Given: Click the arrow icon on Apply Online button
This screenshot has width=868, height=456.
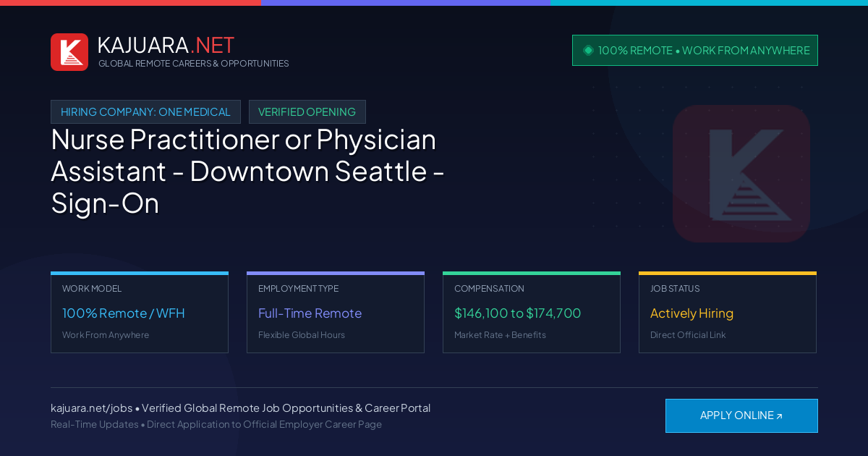Looking at the screenshot, I should pos(779,416).
